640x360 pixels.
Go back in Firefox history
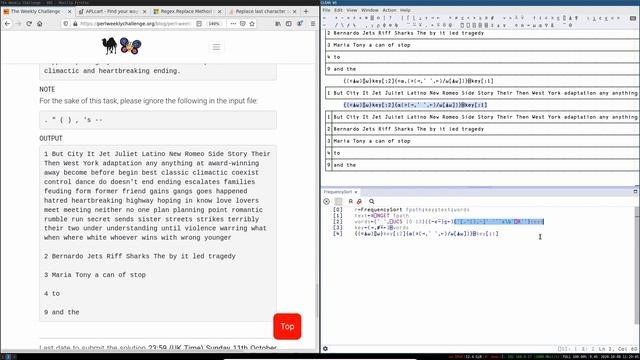click(7, 24)
